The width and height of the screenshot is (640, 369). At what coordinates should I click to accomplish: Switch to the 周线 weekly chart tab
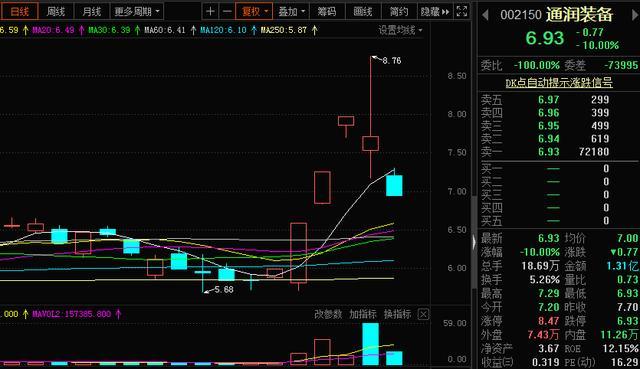click(x=56, y=11)
